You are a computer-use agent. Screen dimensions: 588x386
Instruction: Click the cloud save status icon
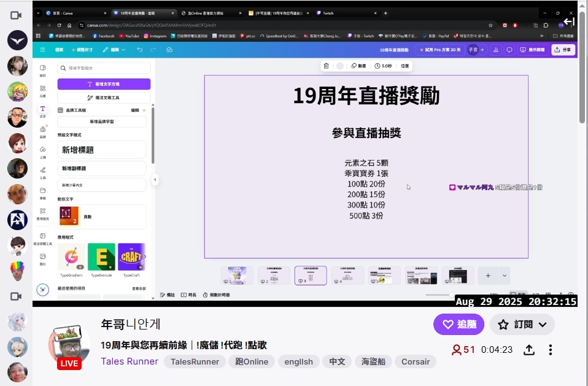169,50
